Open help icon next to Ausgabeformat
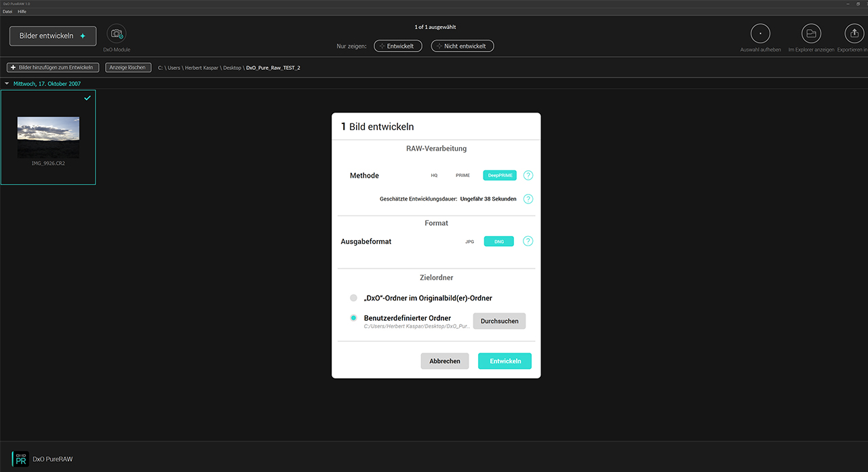Screen dimensions: 868x472 tap(528, 241)
